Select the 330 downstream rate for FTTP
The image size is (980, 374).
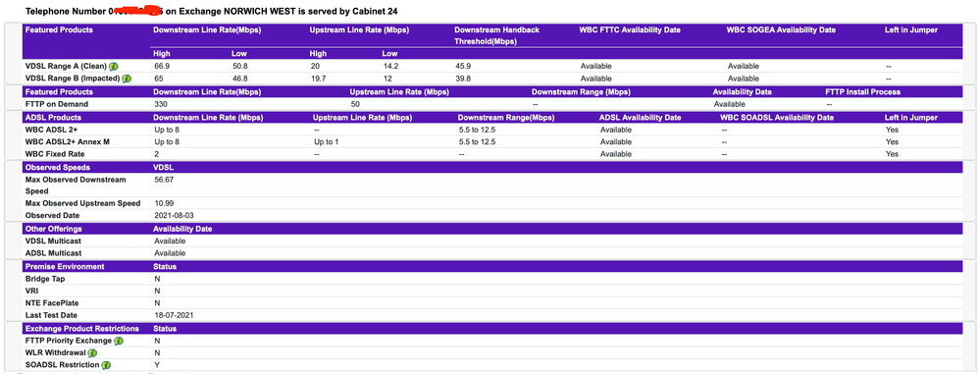pyautogui.click(x=161, y=104)
